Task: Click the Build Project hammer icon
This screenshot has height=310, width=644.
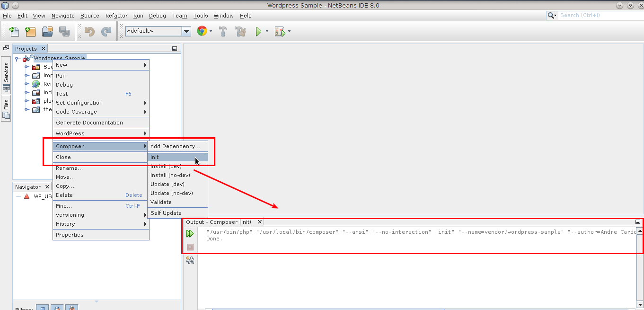Action: point(223,32)
